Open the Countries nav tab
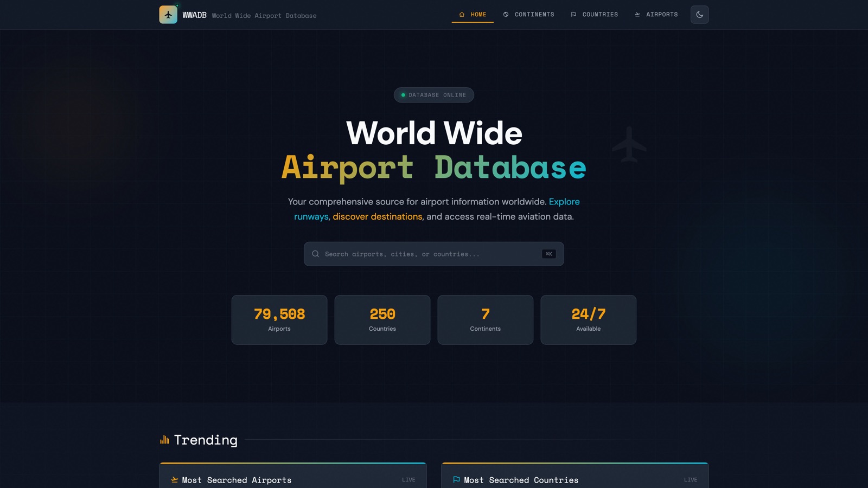 pos(594,15)
